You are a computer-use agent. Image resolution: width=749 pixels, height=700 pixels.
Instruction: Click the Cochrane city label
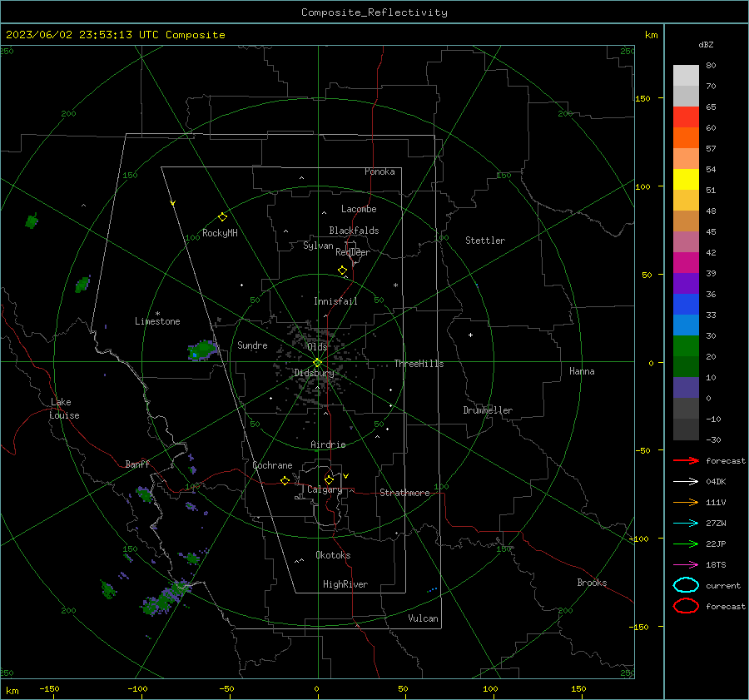tap(272, 465)
